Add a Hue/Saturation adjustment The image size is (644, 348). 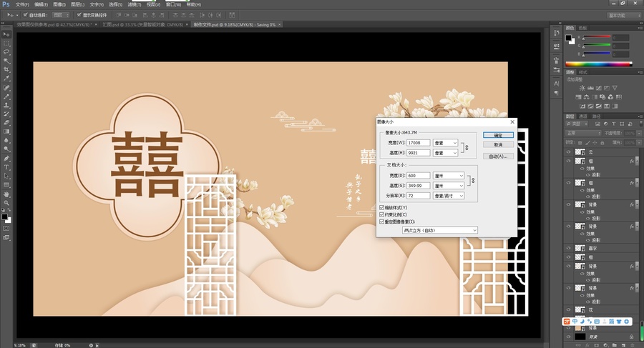(x=578, y=97)
